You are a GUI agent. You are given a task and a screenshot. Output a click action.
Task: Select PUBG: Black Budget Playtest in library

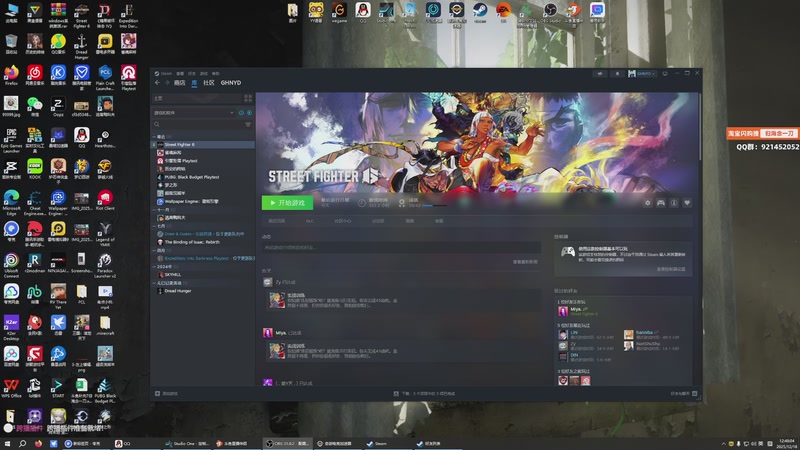coord(203,177)
